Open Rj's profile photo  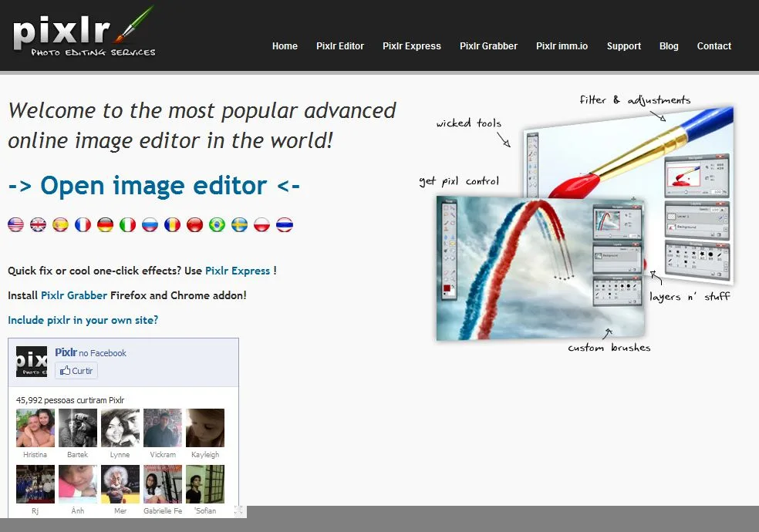[35, 484]
